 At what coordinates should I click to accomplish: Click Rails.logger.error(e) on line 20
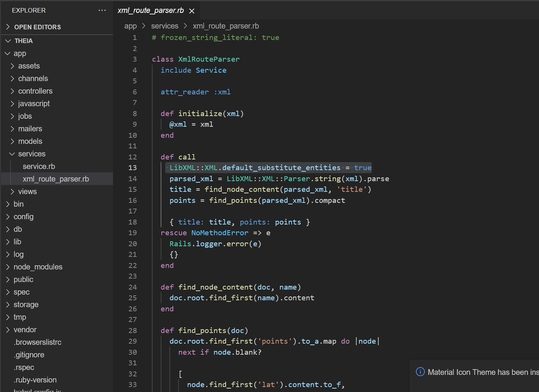pos(216,244)
